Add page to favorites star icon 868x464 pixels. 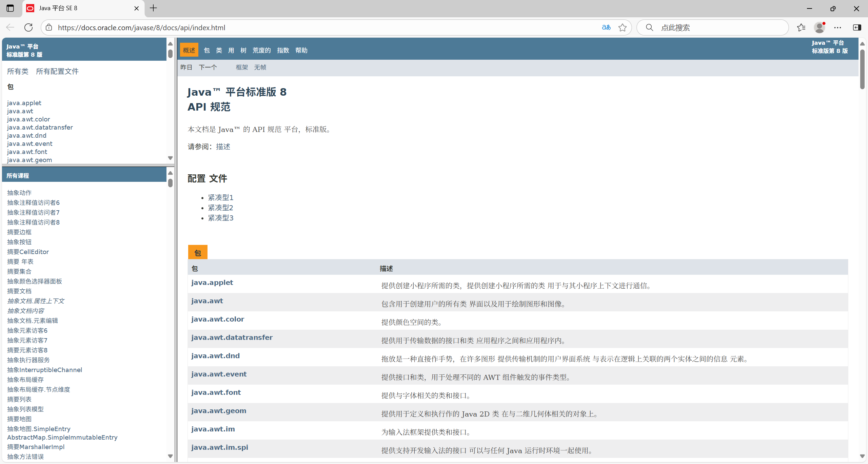pyautogui.click(x=623, y=27)
